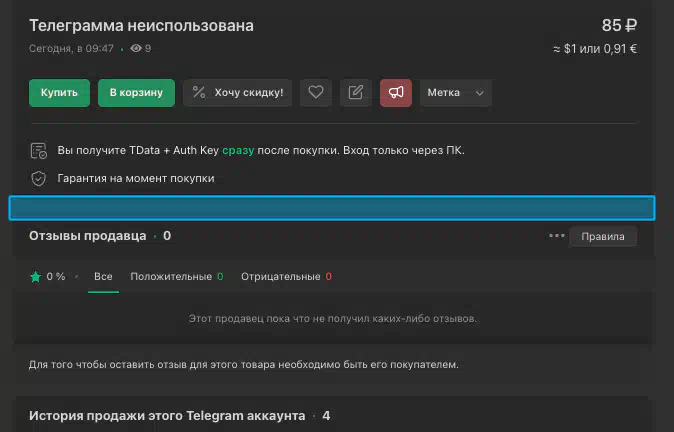Click the title Телеграмма неиспользована
Image resolution: width=674 pixels, height=432 pixels.
tap(141, 26)
